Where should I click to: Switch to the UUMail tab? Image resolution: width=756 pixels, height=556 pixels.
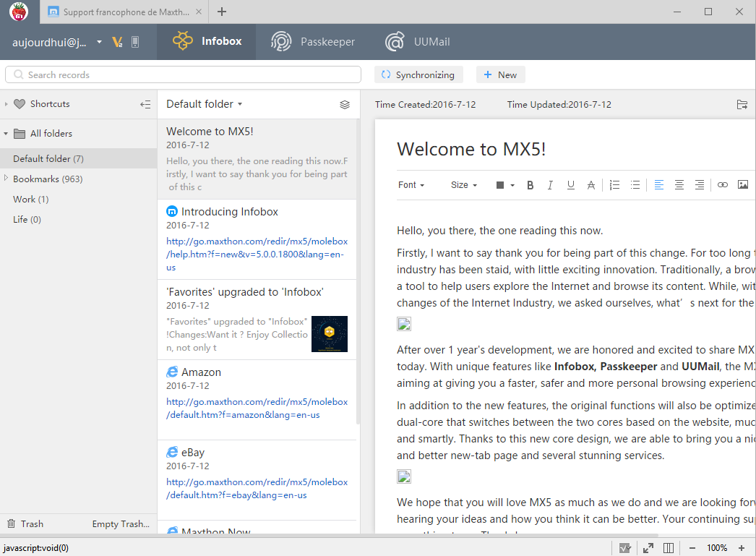(418, 41)
